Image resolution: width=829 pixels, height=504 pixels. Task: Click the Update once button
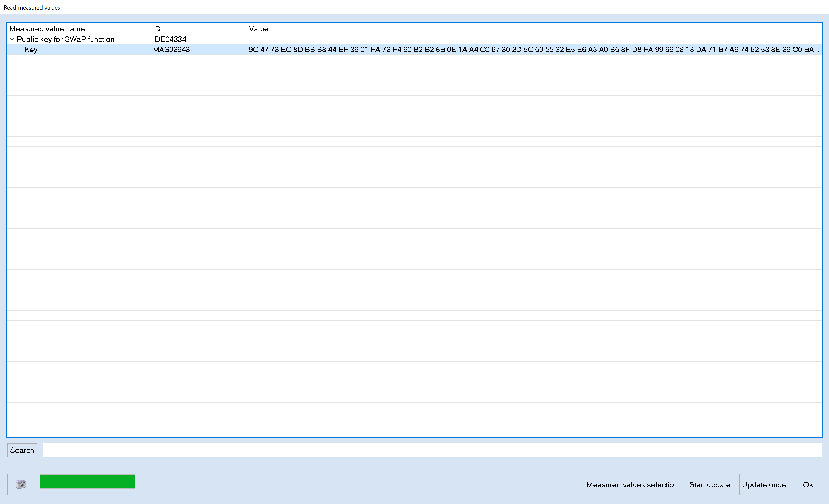tap(763, 484)
